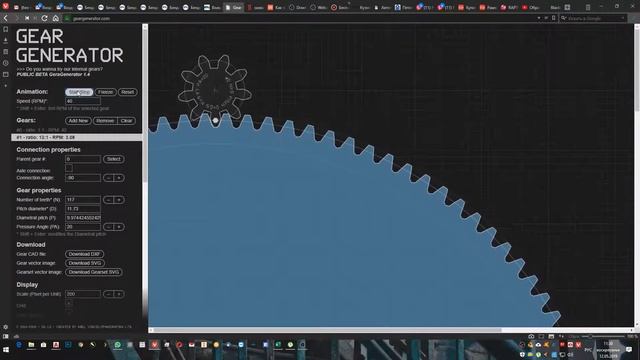
Task: Click the Diametral pitch input field
Action: 83,218
